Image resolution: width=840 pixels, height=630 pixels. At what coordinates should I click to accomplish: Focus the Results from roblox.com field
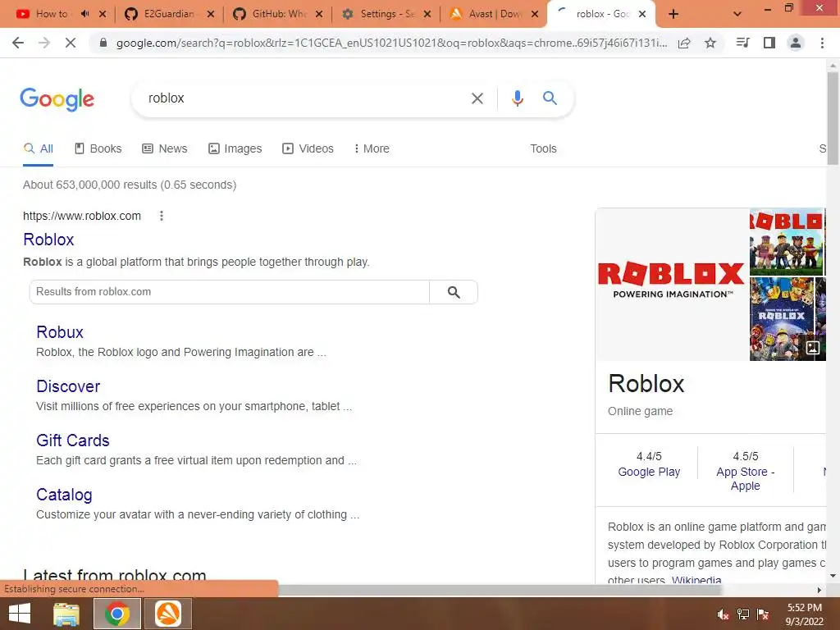[x=230, y=292]
